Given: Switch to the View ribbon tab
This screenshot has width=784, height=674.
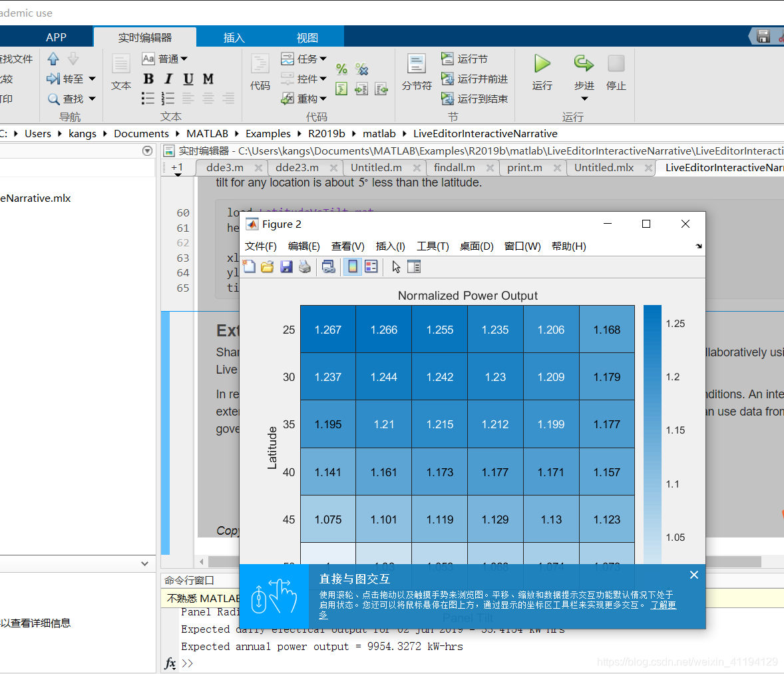Looking at the screenshot, I should click(x=307, y=37).
